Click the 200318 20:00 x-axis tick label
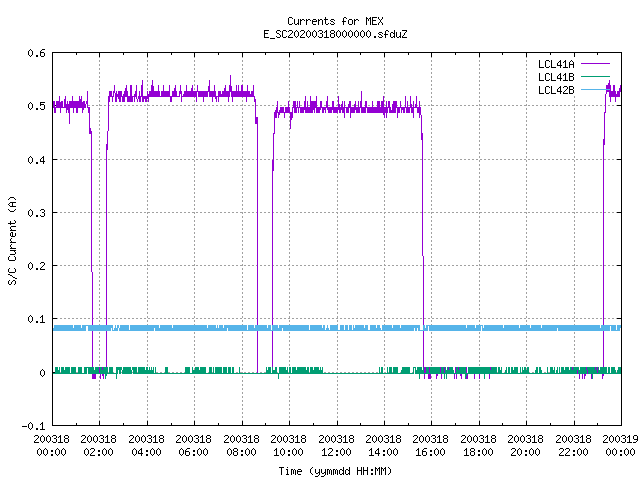Image resolution: width=640 pixels, height=480 pixels. pos(526,446)
